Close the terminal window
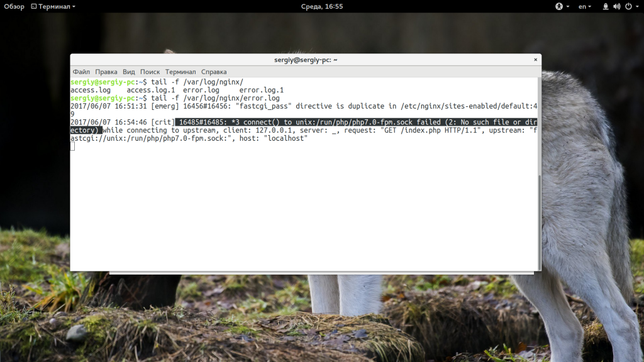 pyautogui.click(x=535, y=60)
